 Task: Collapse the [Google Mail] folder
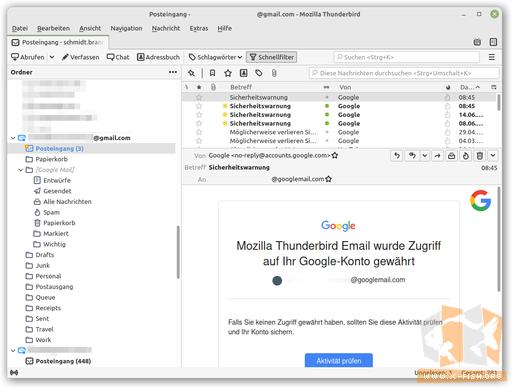click(x=21, y=170)
